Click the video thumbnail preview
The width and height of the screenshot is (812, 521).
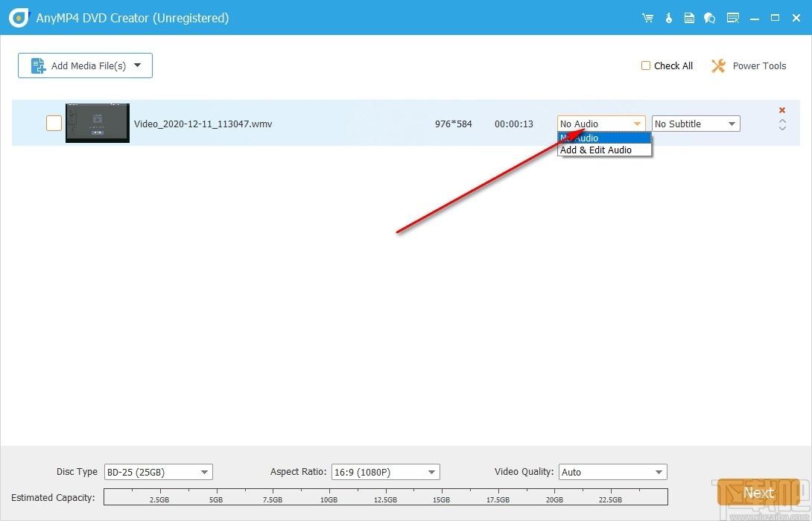click(98, 123)
